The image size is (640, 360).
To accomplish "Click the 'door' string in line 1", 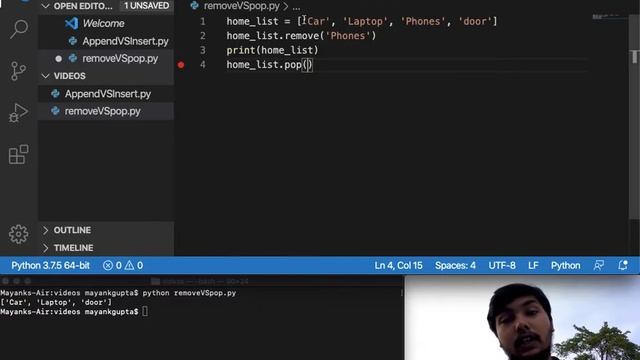I will click(x=475, y=21).
